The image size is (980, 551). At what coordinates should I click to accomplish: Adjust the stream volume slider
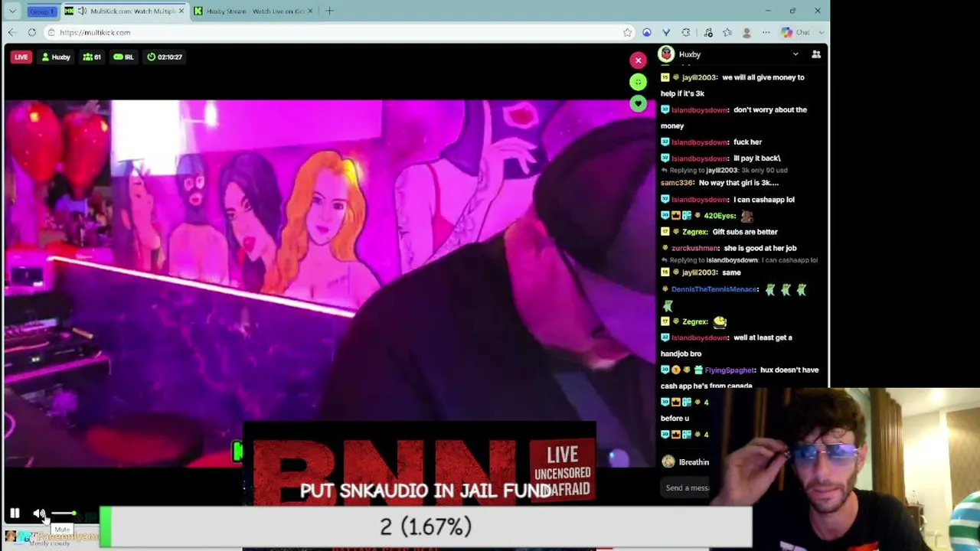pos(63,514)
